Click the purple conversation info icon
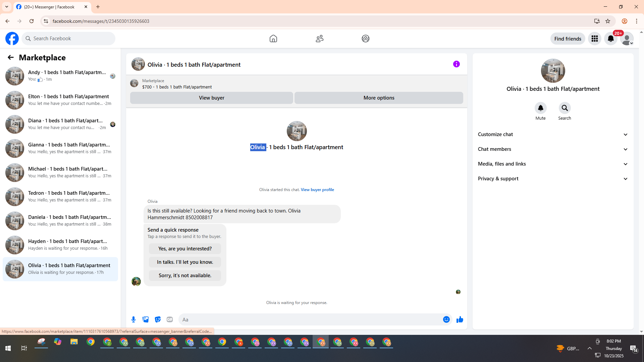Screen dimensions: 644x362 (x=456, y=64)
